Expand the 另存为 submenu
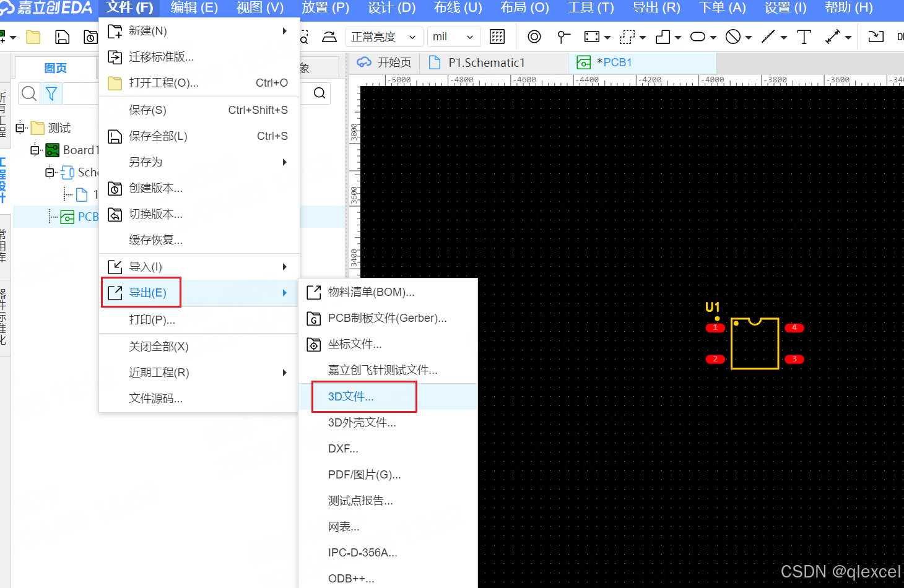The image size is (904, 588). coord(199,162)
